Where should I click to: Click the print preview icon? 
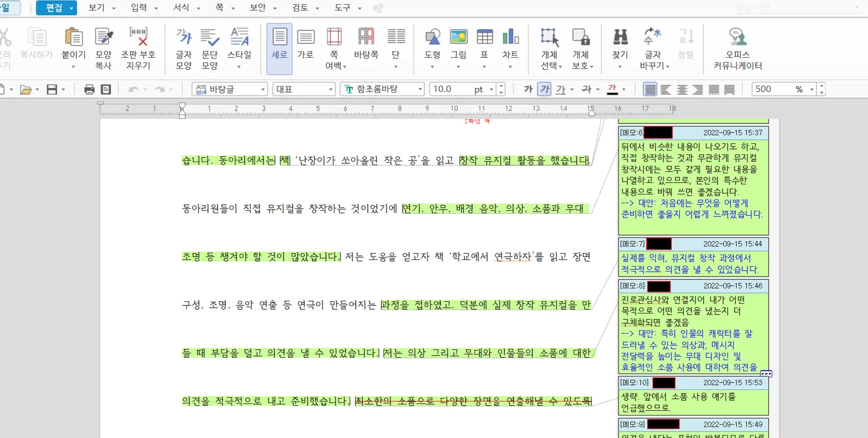click(x=106, y=89)
